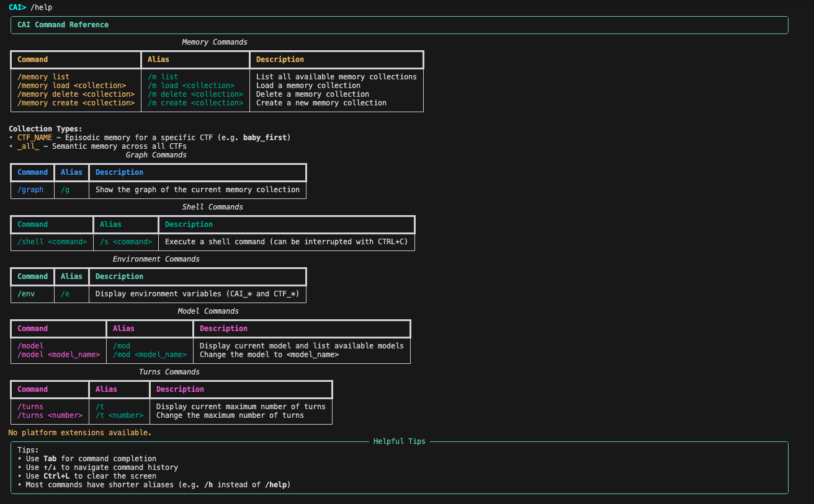This screenshot has height=504, width=814.
Task: Click the Helpful Tips panel title
Action: [400, 441]
